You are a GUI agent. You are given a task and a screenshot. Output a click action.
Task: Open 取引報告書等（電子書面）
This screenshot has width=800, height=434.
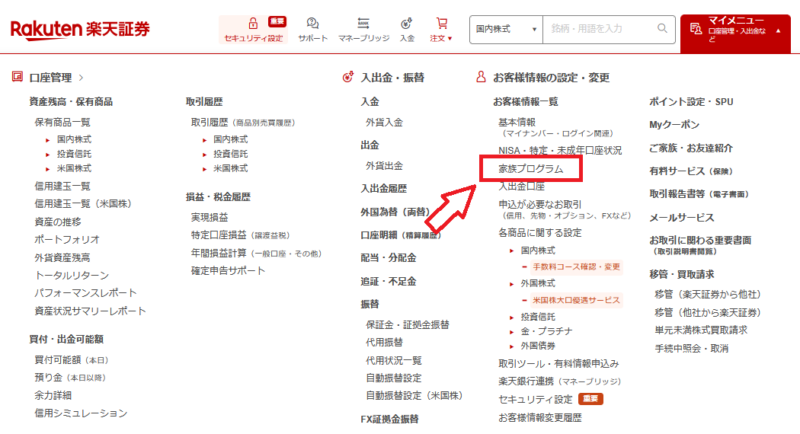click(x=699, y=194)
